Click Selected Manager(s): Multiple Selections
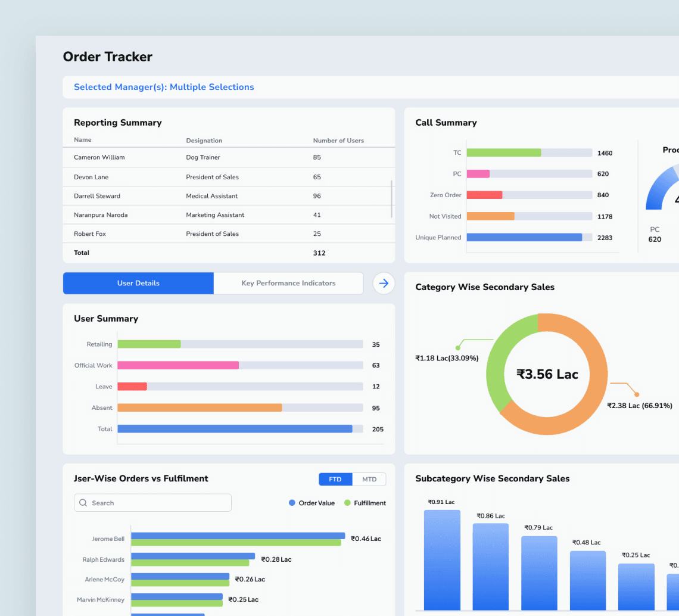679x616 pixels. [164, 87]
